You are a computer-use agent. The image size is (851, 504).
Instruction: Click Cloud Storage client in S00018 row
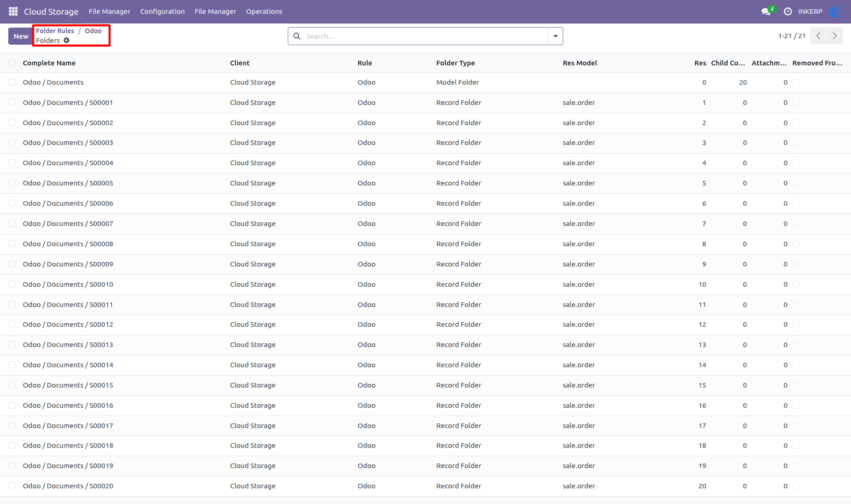click(x=253, y=446)
